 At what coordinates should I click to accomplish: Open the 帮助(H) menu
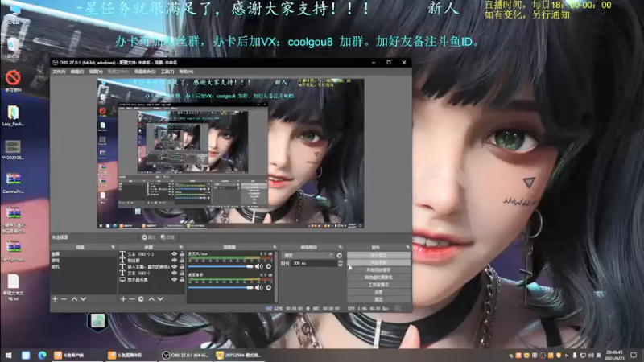[186, 72]
